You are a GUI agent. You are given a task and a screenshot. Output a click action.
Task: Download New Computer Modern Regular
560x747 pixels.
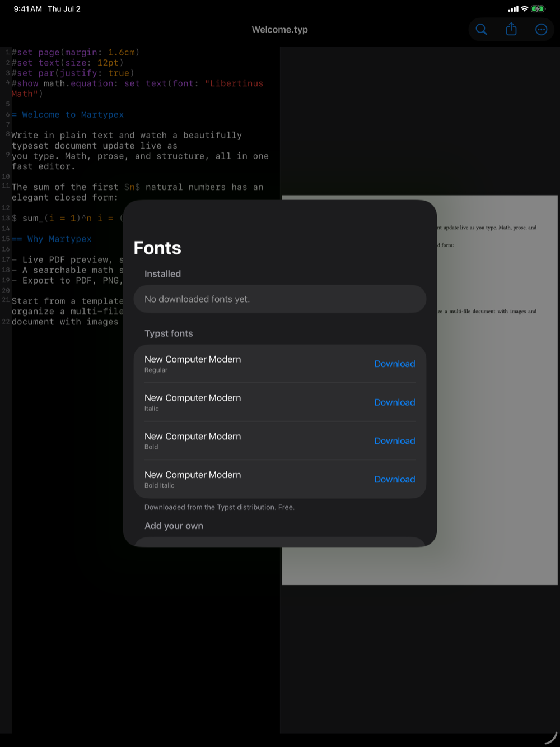point(395,364)
